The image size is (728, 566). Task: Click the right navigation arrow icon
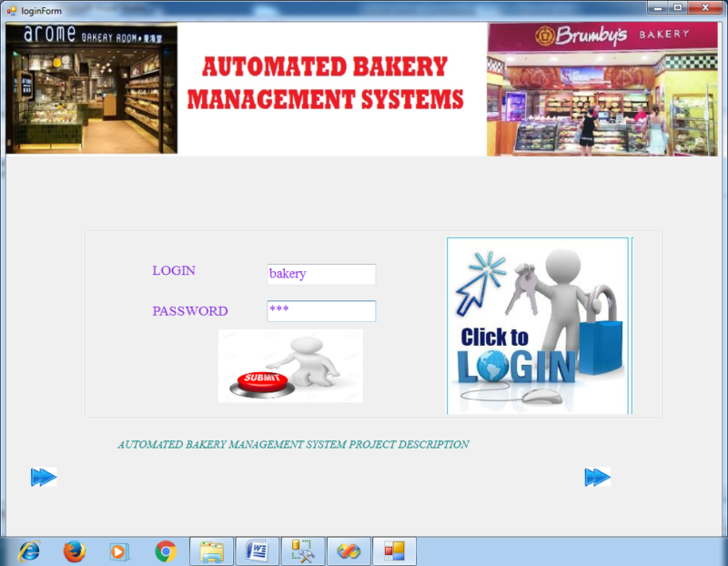click(x=598, y=476)
